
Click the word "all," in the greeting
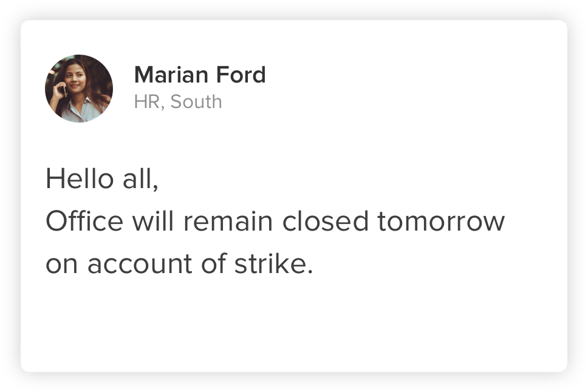pyautogui.click(x=139, y=180)
